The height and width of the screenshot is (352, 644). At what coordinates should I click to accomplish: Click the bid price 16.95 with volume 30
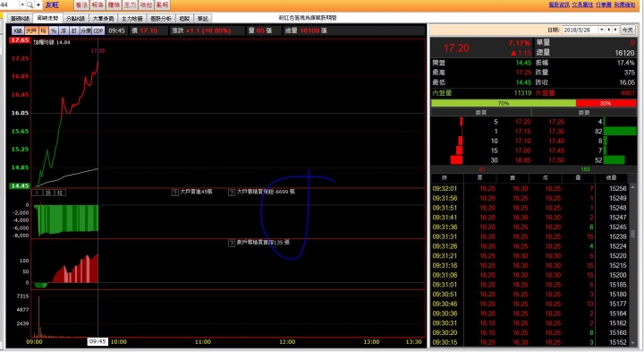pos(523,160)
